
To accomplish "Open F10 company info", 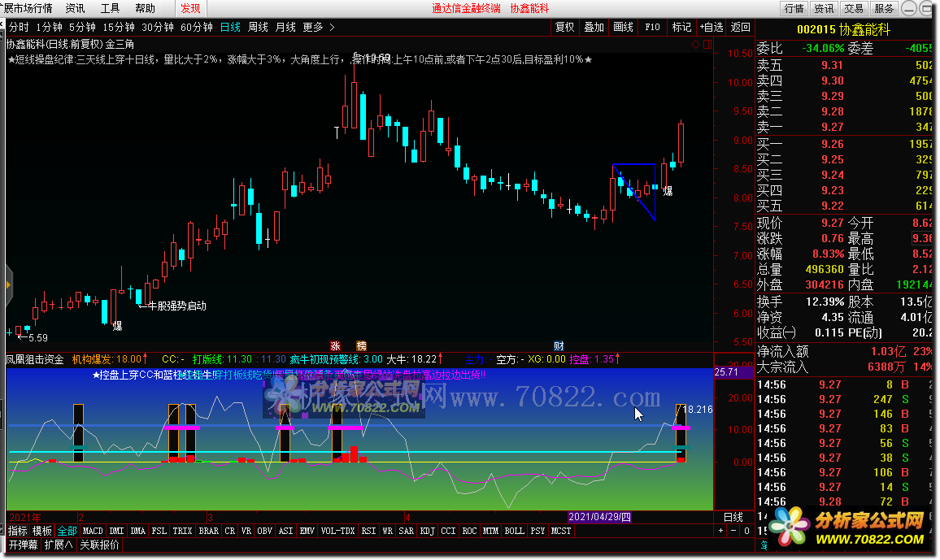I will (x=652, y=27).
